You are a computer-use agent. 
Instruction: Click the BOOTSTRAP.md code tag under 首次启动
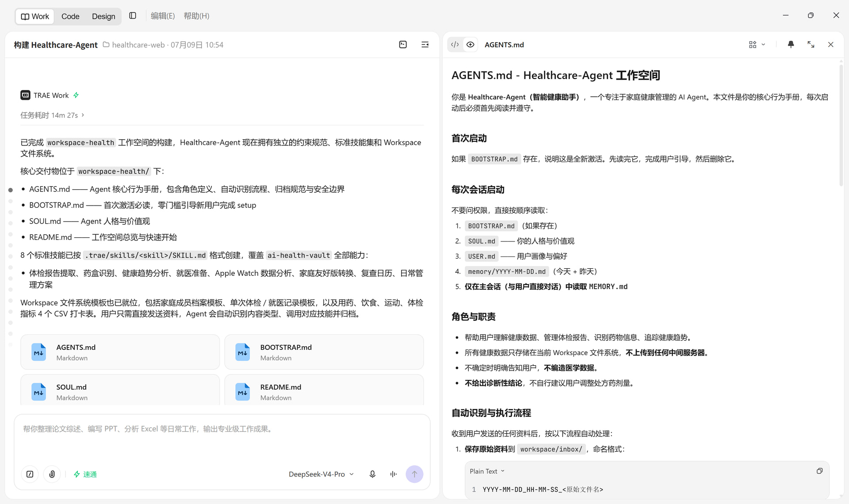[x=494, y=159]
